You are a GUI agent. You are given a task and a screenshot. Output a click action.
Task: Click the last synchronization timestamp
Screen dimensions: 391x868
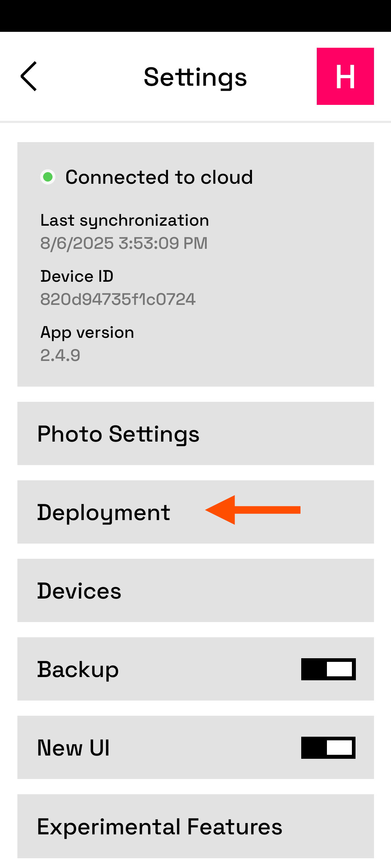pyautogui.click(x=124, y=243)
